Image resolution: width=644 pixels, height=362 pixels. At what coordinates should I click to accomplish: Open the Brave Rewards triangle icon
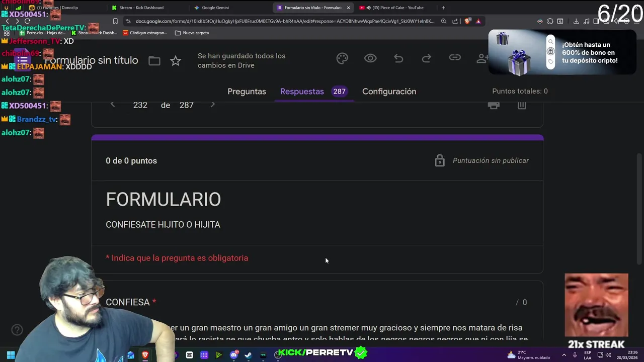pos(478,21)
